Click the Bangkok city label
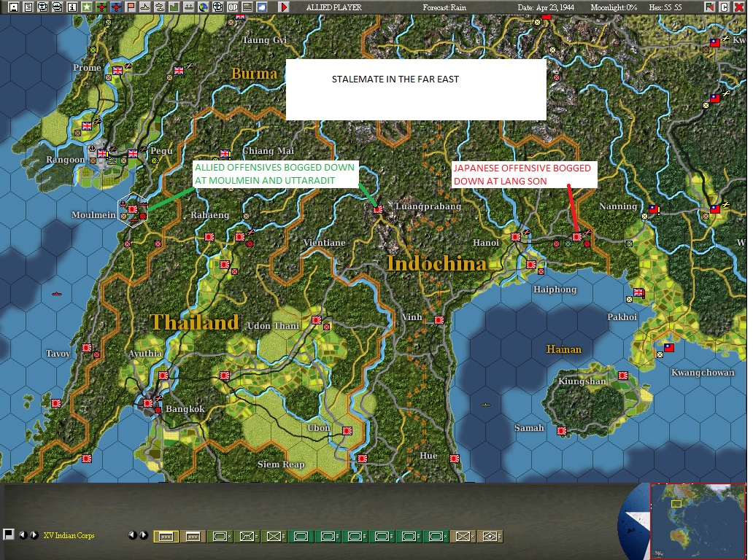This screenshot has height=560, width=753. (x=185, y=409)
